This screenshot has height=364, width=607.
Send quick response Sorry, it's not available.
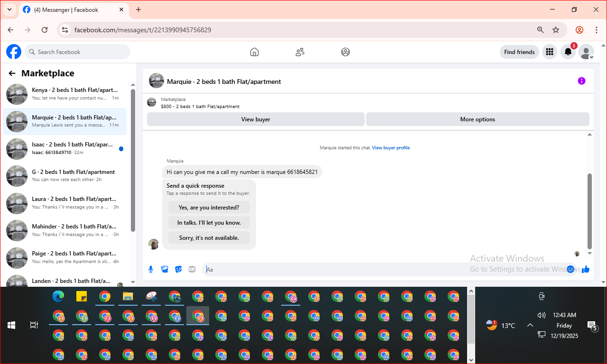coord(209,238)
